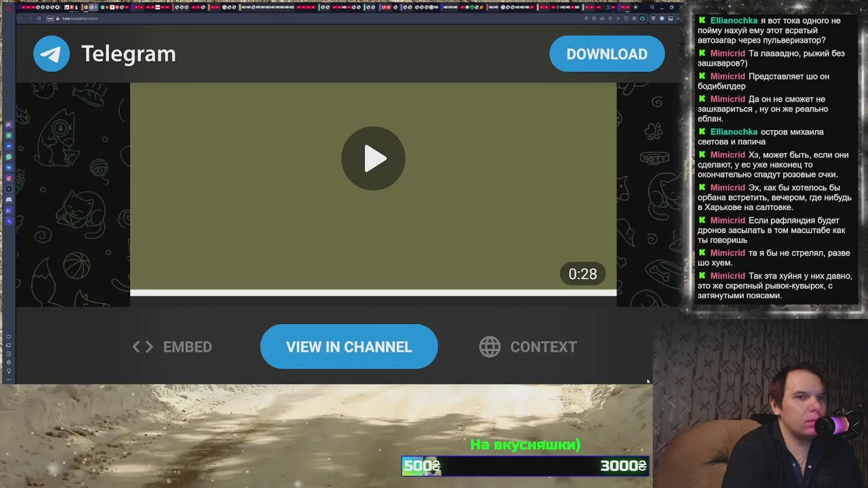Click the Telegram paper-plane logo
Viewport: 868px width, 488px height.
click(x=52, y=54)
